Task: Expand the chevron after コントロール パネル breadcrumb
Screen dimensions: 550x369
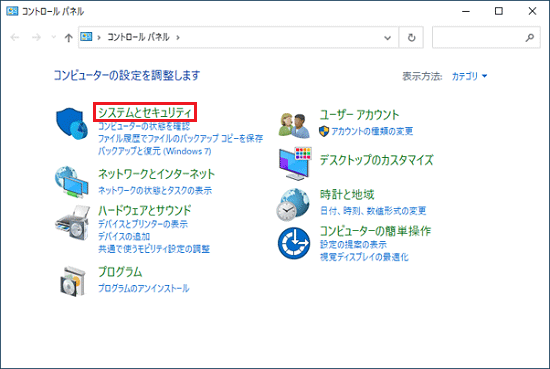Action: [178, 37]
